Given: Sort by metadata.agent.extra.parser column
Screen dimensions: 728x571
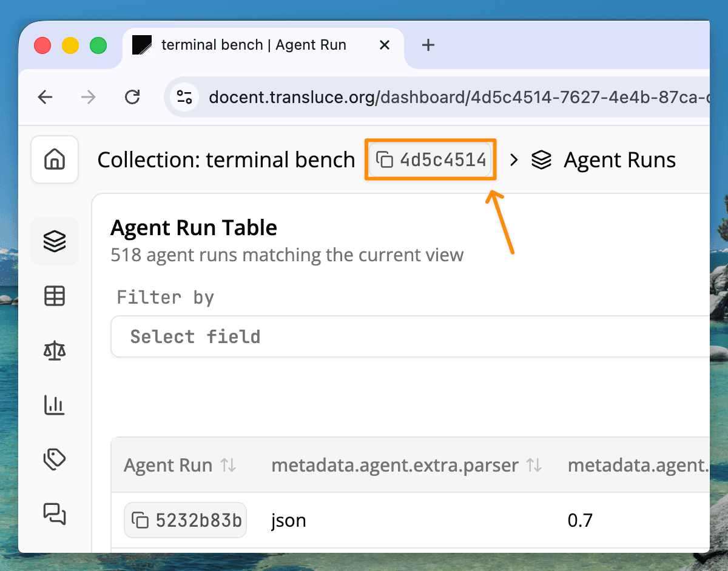Looking at the screenshot, I should [x=534, y=466].
